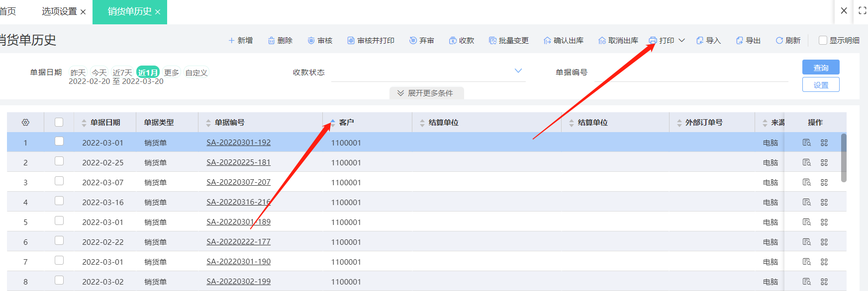
Task: Click the 刷新 refresh icon
Action: point(779,41)
